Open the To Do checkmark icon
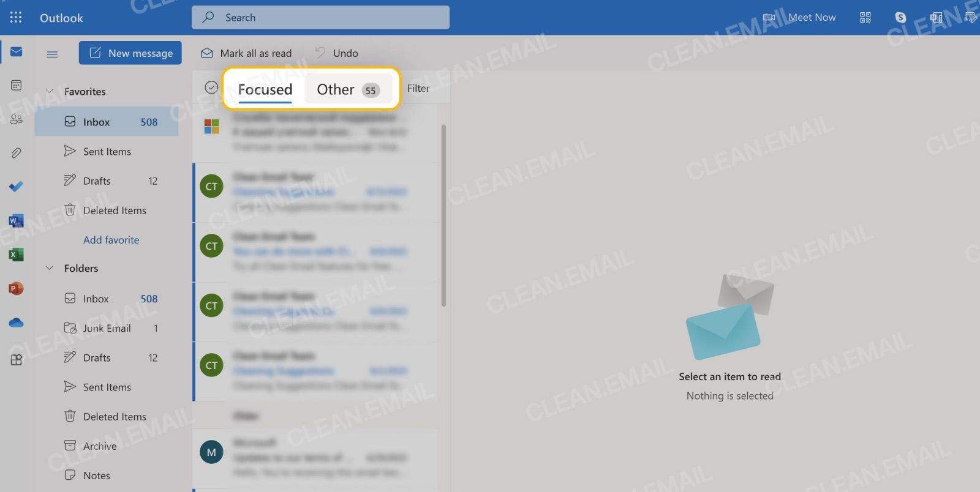Screen dimensions: 980x492 (17, 186)
